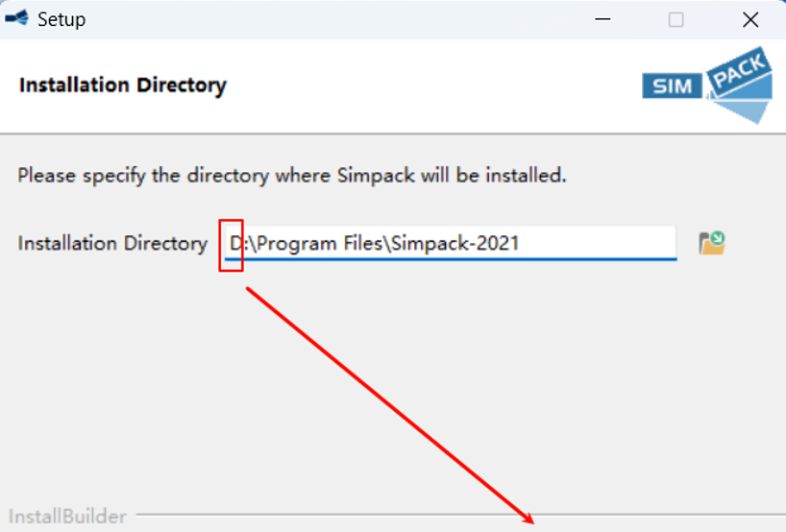Click empty space after path text in field

(596, 243)
